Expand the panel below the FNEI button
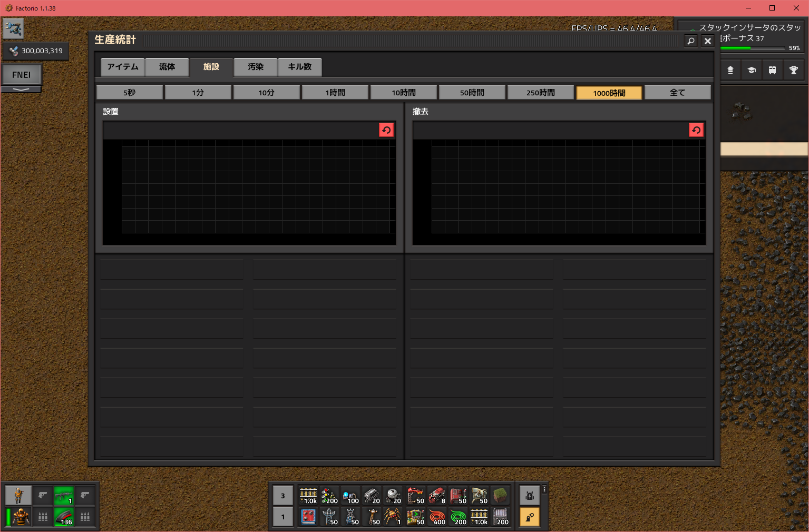Viewport: 809px width, 532px height. [x=21, y=90]
